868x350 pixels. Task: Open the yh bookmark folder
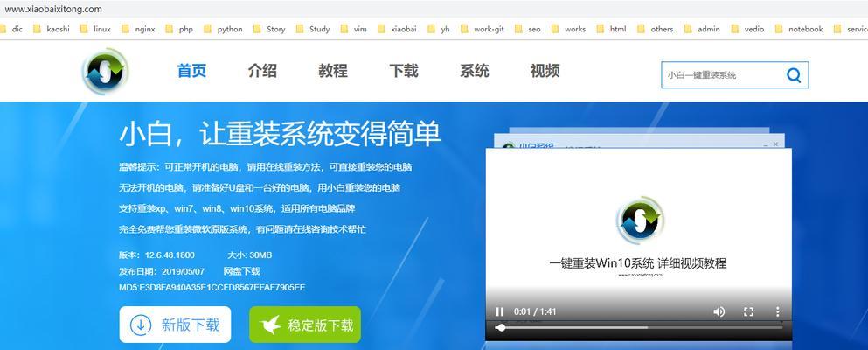[x=439, y=29]
